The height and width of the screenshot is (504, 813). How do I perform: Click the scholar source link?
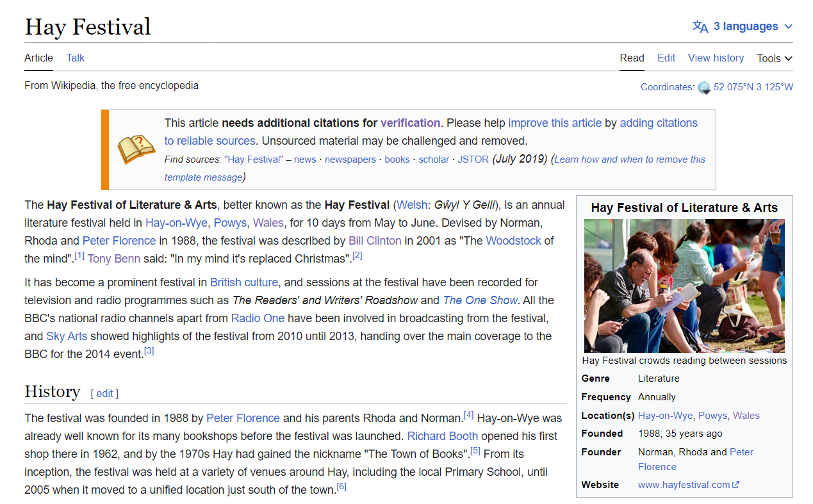click(434, 159)
